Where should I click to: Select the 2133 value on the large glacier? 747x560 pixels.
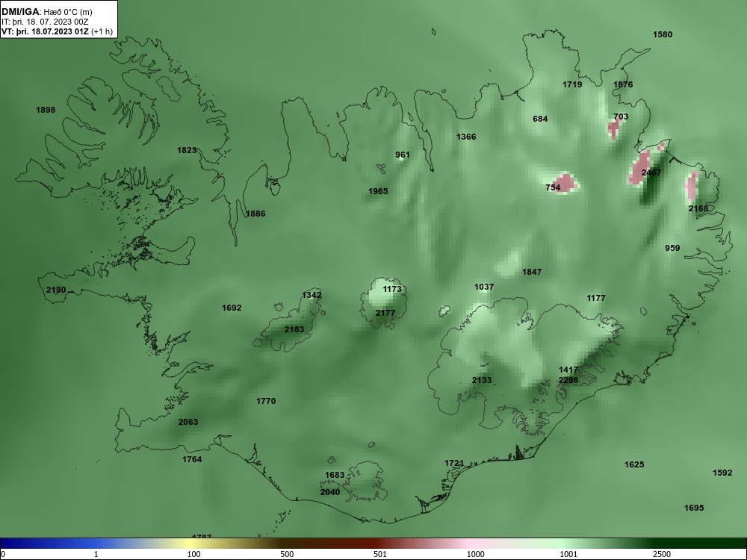tap(482, 380)
